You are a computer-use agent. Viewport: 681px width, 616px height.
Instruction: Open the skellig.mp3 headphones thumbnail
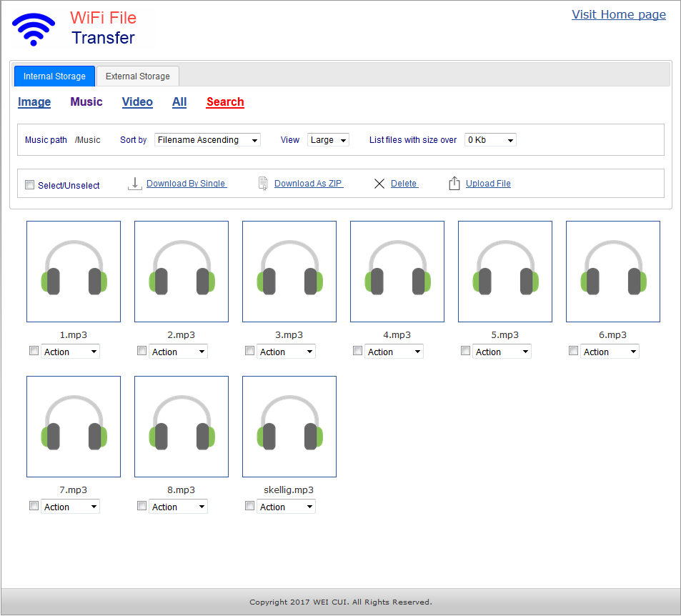[289, 427]
